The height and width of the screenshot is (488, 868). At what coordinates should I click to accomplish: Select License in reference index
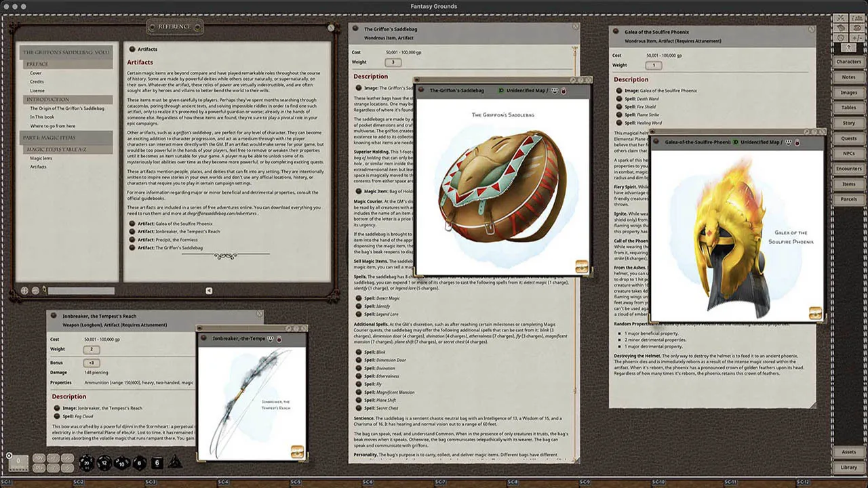37,91
